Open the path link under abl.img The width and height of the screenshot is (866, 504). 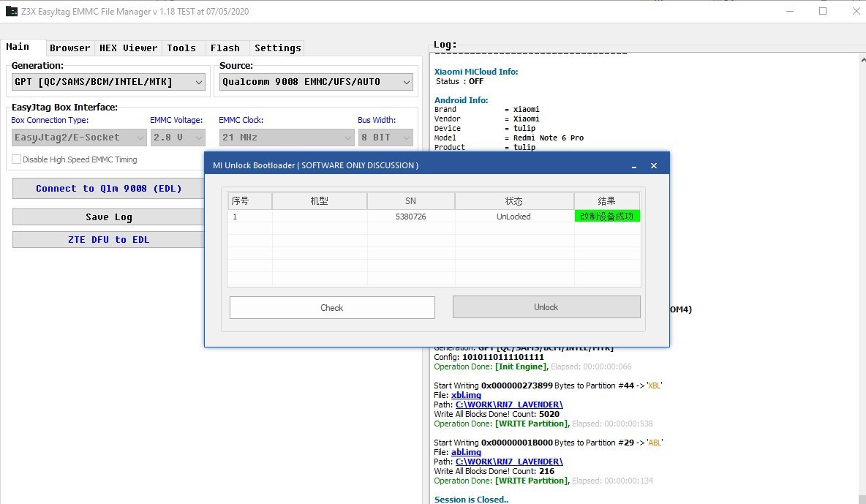tap(509, 462)
